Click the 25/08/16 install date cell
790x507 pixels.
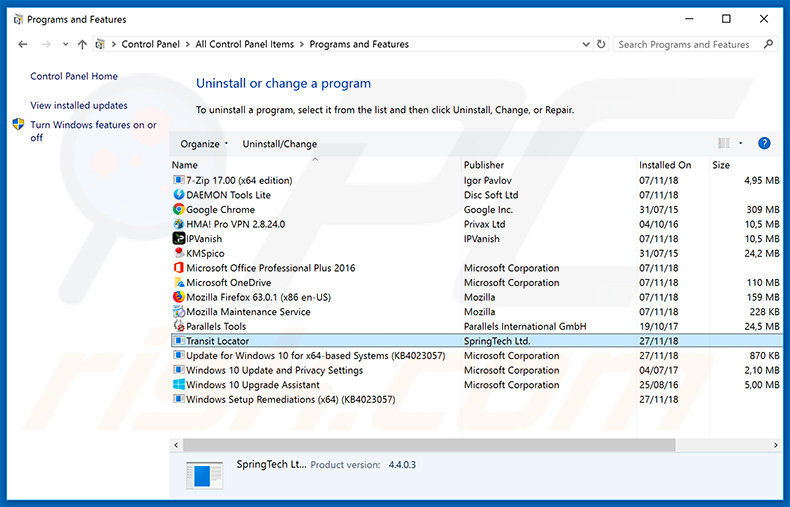pos(659,385)
